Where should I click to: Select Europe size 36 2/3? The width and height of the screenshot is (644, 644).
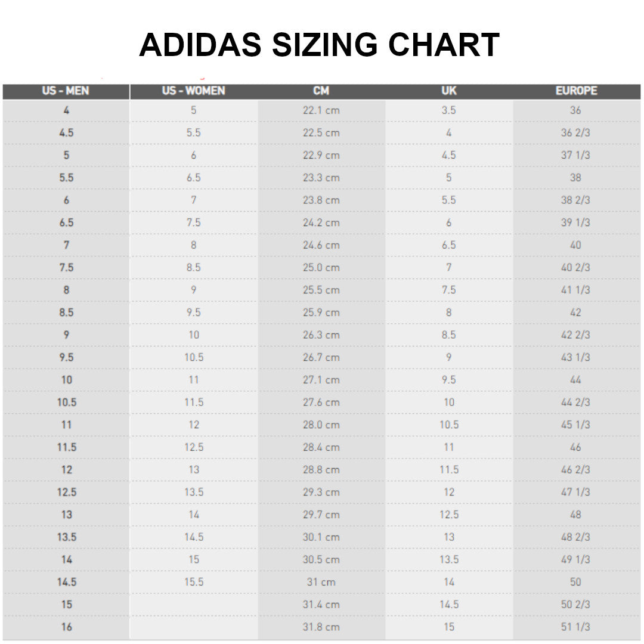(x=575, y=133)
